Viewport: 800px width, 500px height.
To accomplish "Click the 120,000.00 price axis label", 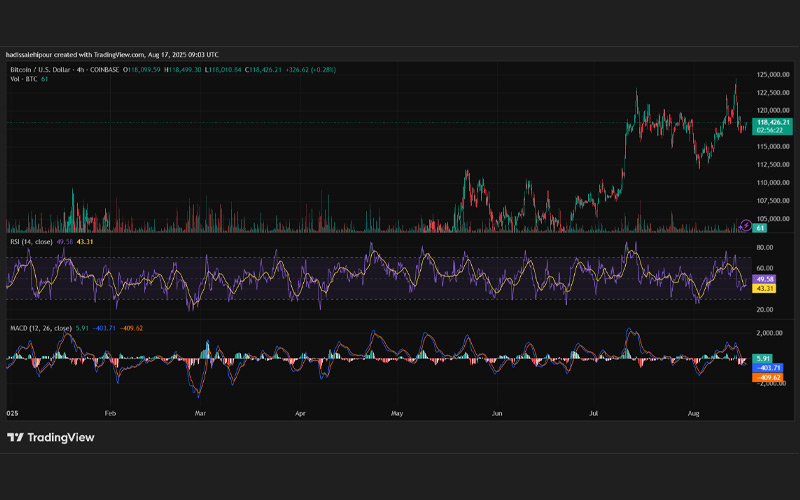I will (773, 110).
